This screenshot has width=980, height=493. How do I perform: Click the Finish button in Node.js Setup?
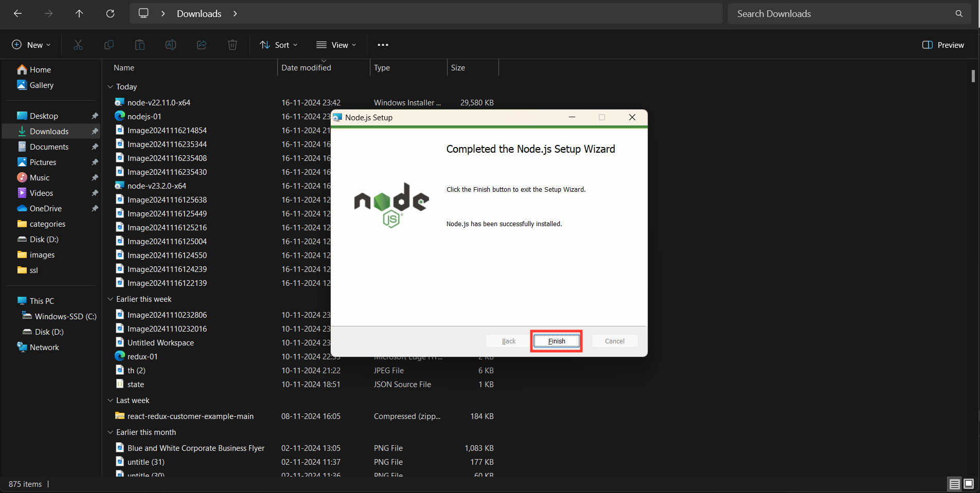556,341
